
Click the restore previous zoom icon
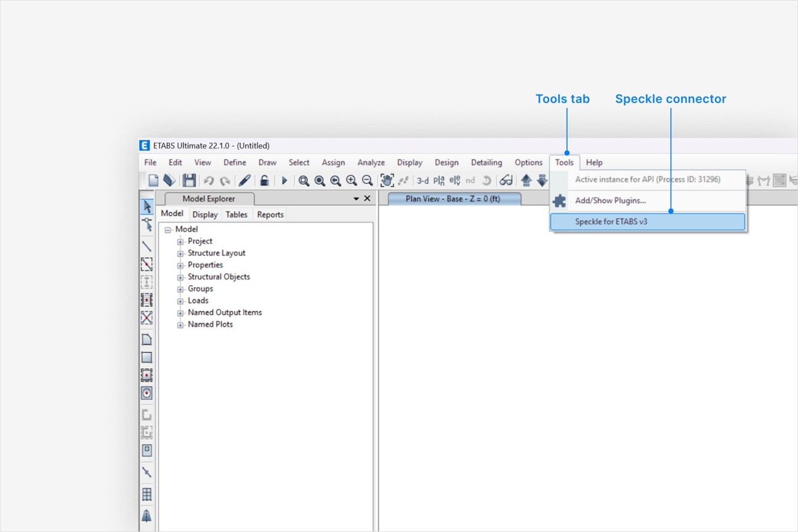pyautogui.click(x=336, y=180)
